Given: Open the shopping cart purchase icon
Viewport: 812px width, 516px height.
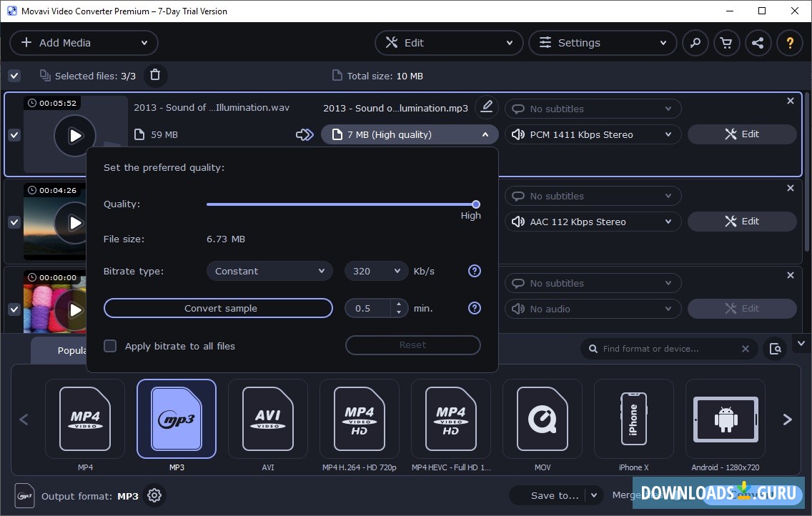Looking at the screenshot, I should 726,43.
